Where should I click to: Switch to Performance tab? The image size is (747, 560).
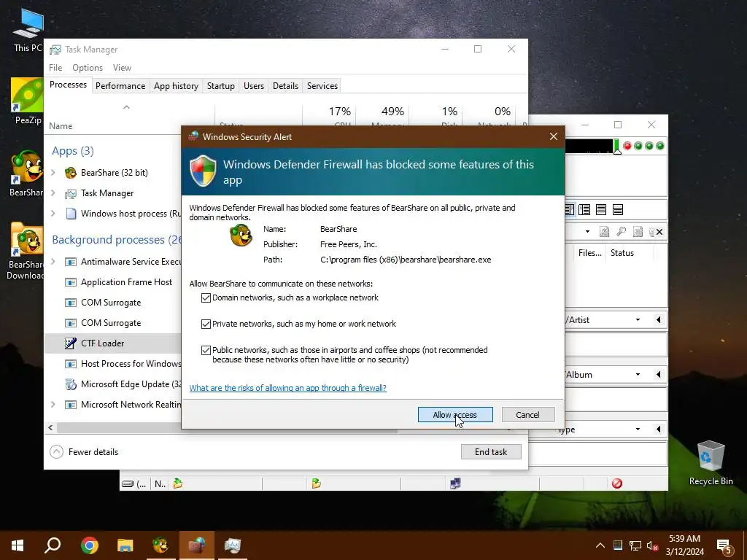[x=120, y=86]
